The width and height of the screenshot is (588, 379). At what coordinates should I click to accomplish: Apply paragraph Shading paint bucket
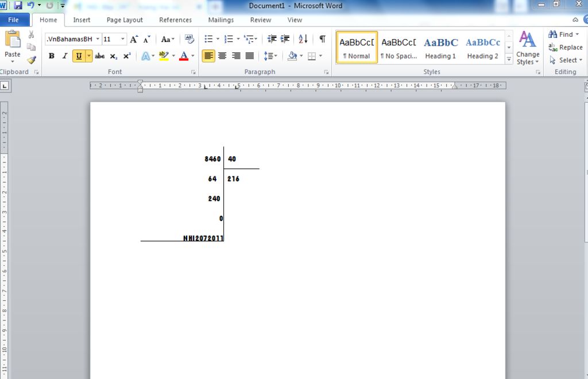[292, 56]
